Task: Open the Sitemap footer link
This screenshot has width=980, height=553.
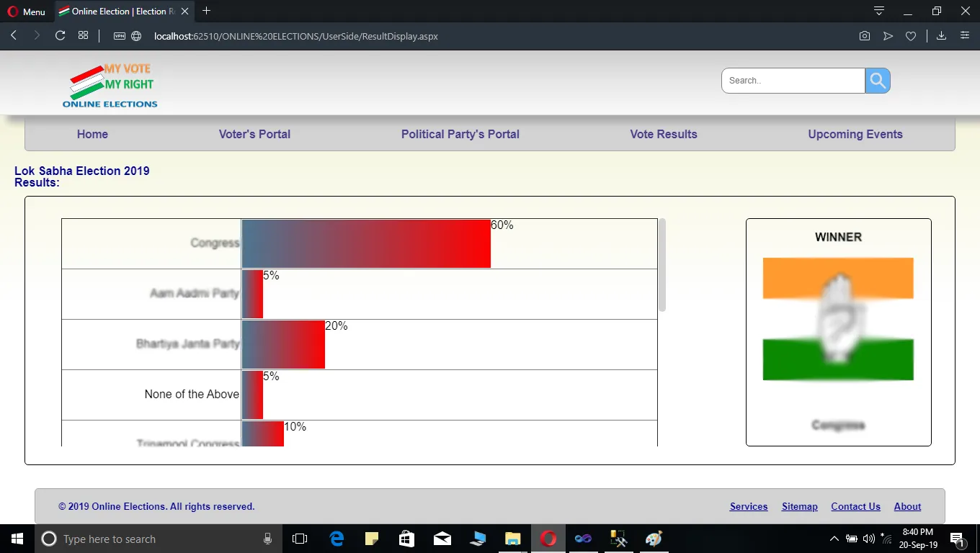Action: (800, 506)
